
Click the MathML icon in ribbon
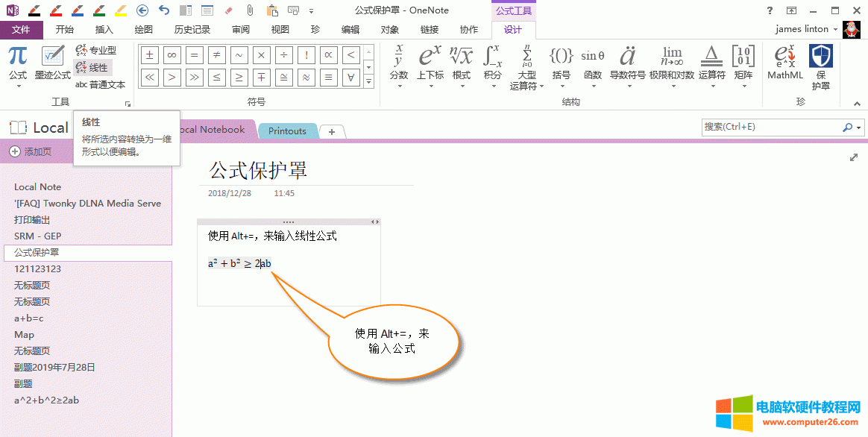(784, 63)
